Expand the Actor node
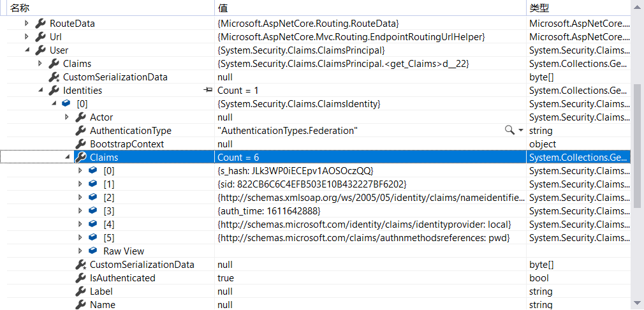 click(x=67, y=117)
